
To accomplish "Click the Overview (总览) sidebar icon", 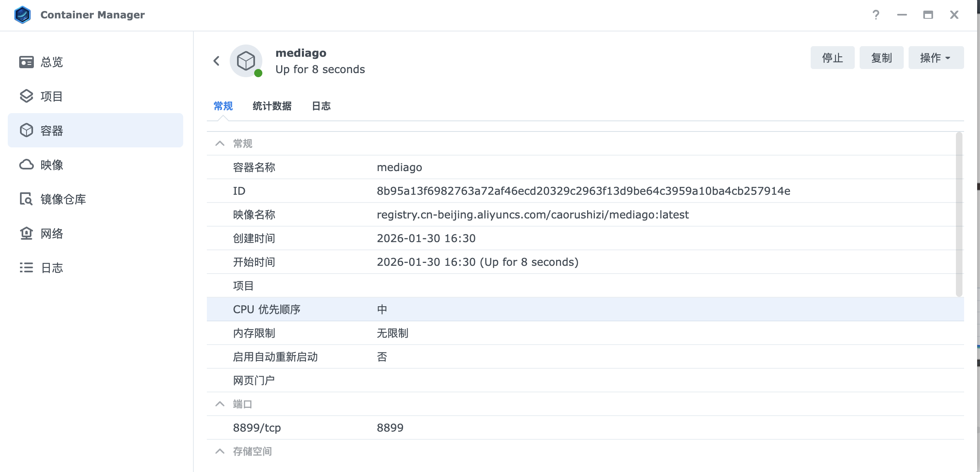I will (27, 62).
